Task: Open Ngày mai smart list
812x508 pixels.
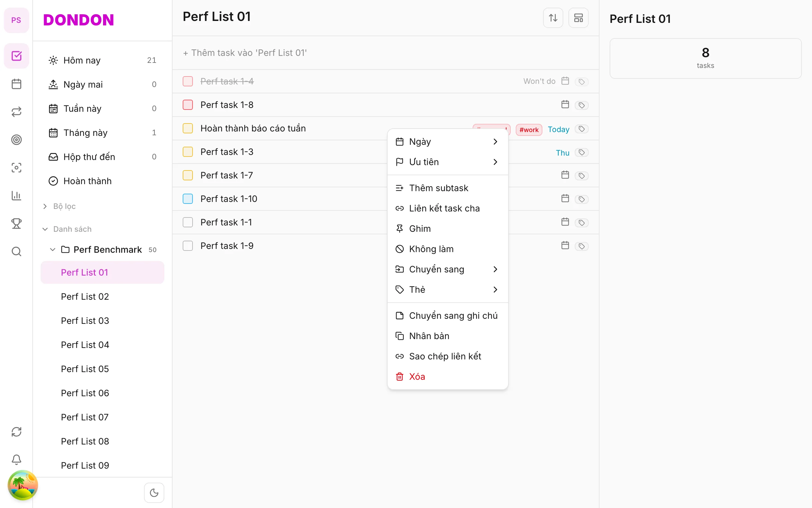Action: [x=102, y=84]
